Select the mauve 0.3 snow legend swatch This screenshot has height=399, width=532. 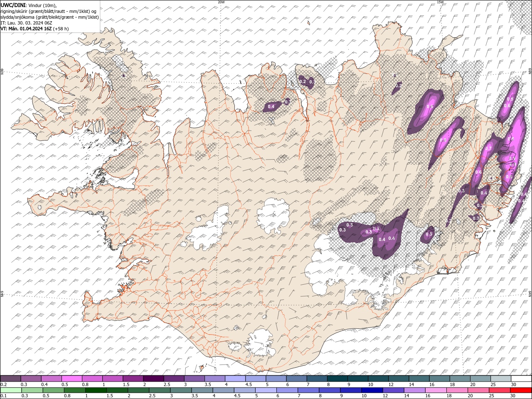(x=31, y=379)
